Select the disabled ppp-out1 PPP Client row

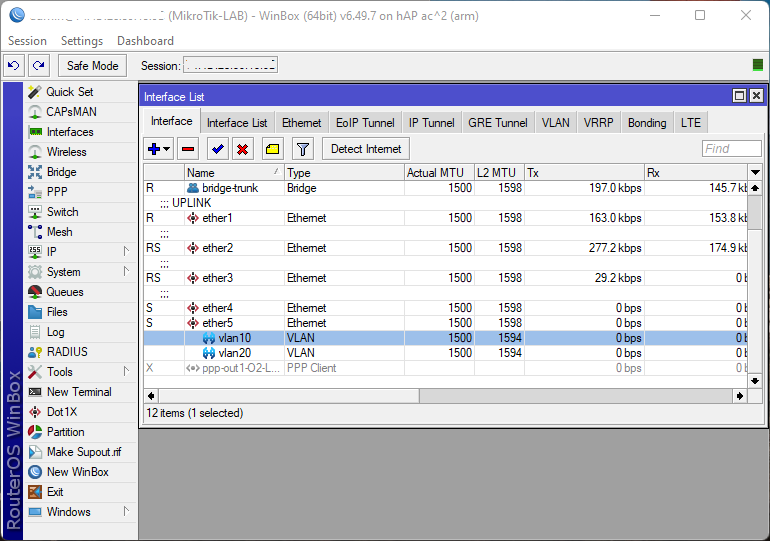coord(446,368)
